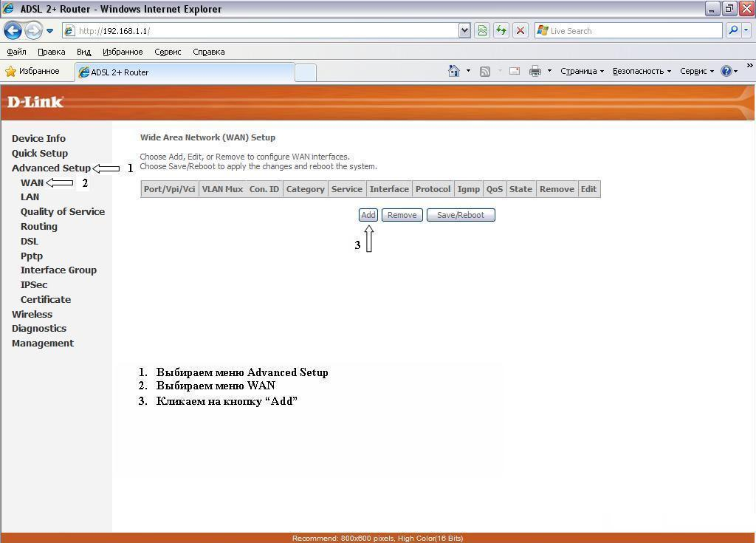Expand the Print options dropdown arrow
756x543 pixels.
point(549,71)
